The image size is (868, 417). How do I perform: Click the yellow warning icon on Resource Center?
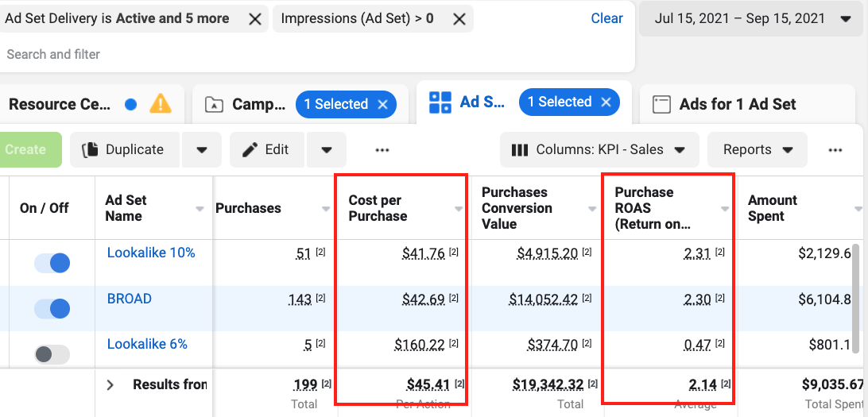click(161, 104)
